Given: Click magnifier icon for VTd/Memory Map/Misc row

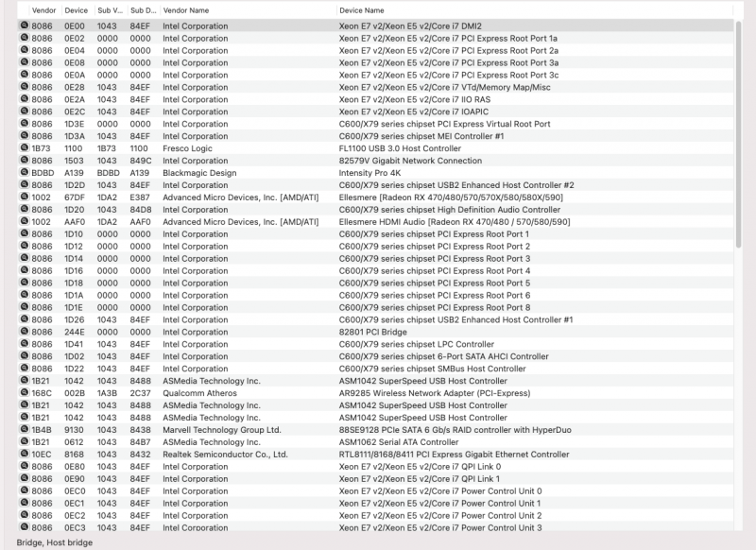Looking at the screenshot, I should (25, 87).
